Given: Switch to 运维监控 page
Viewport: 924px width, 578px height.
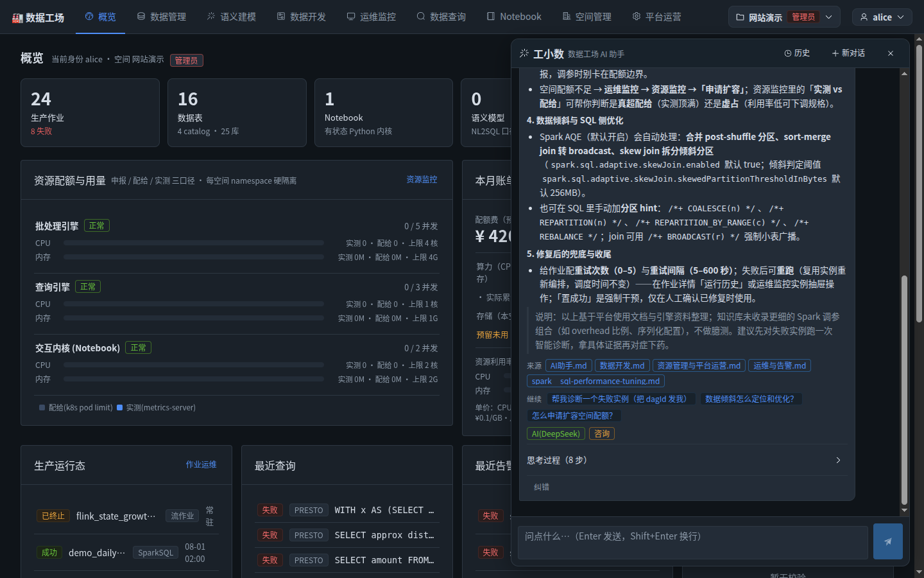Looking at the screenshot, I should pos(371,17).
